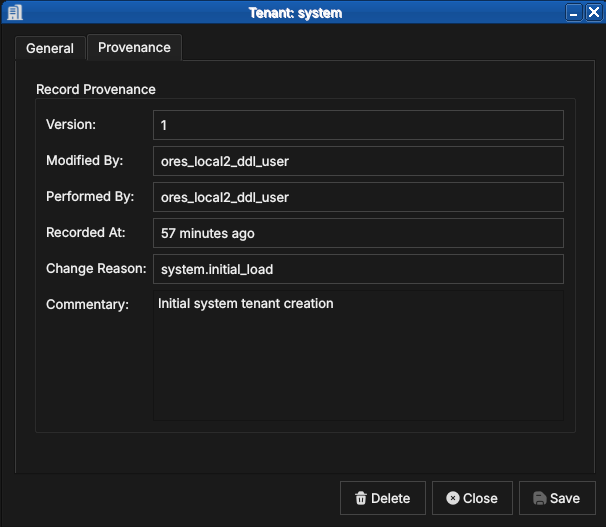
Task: Click the circled X icon on Close
Action: coord(453,498)
